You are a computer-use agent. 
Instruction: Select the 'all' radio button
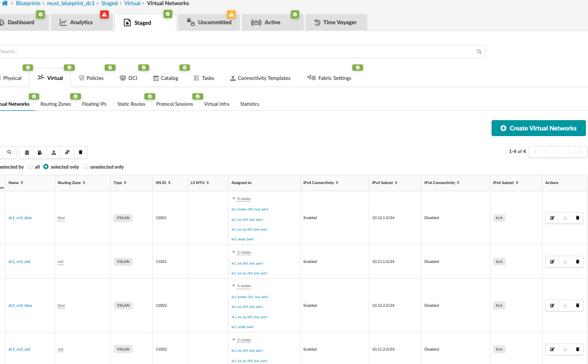[x=30, y=167]
